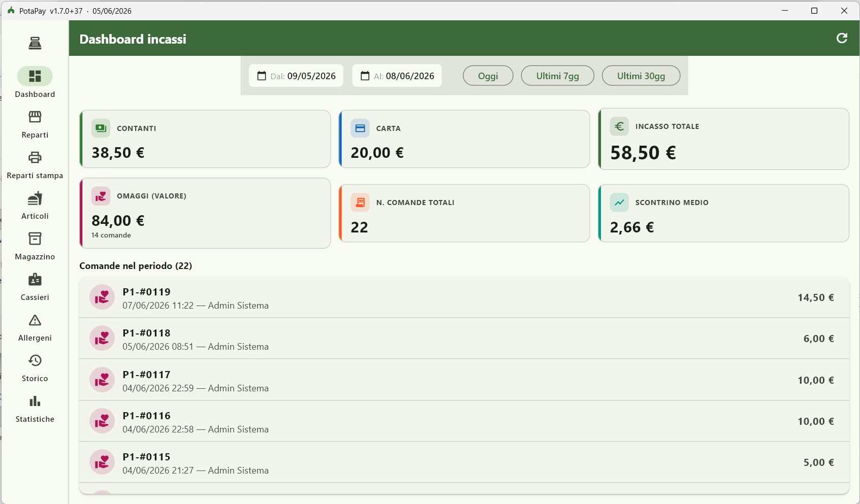Click the '07/06/2026 11:22 — Admin Sistema' line
This screenshot has width=860, height=504.
[x=196, y=306]
